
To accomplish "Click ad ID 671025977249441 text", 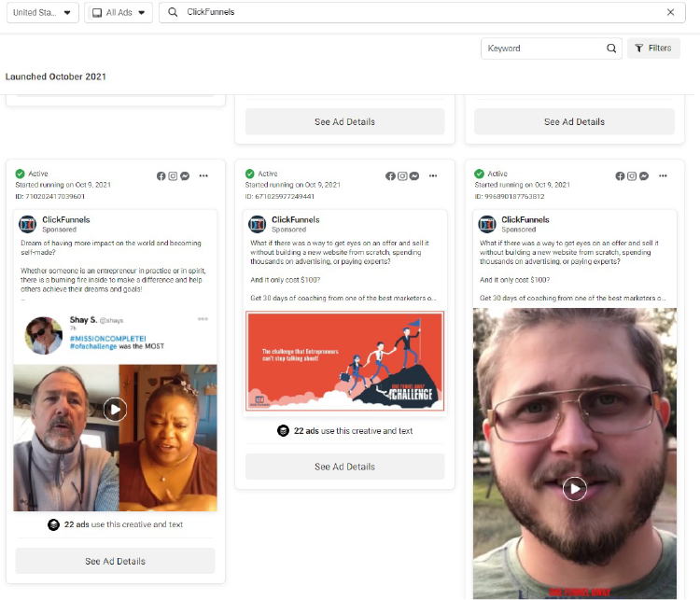I will (x=279, y=197).
